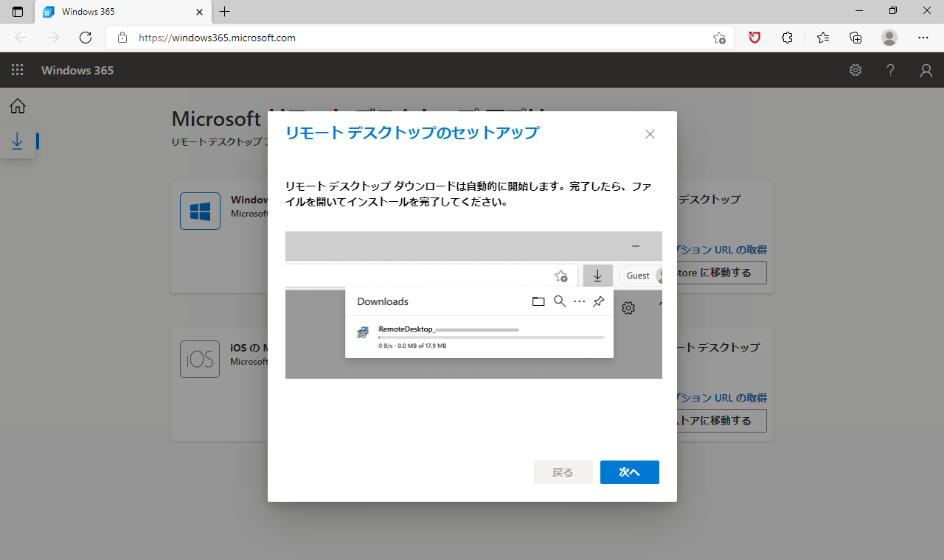Open the tab actions menu icon
The image size is (944, 560).
pos(18,12)
